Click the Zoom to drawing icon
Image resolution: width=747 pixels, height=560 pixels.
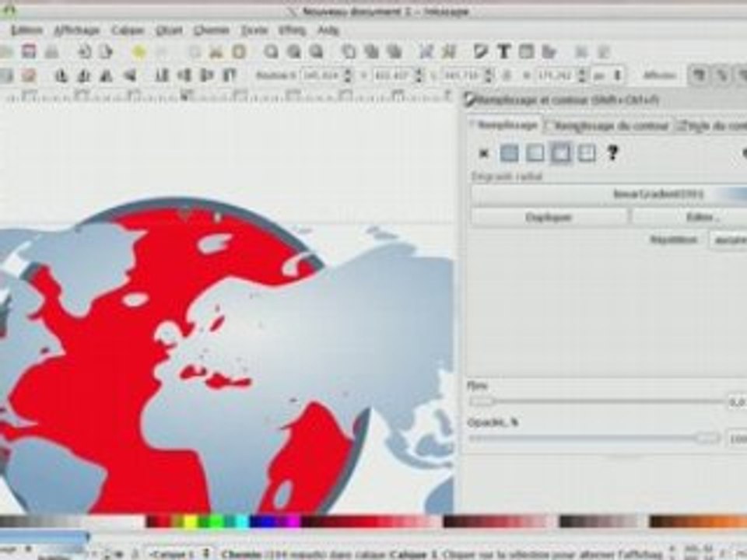pyautogui.click(x=294, y=51)
